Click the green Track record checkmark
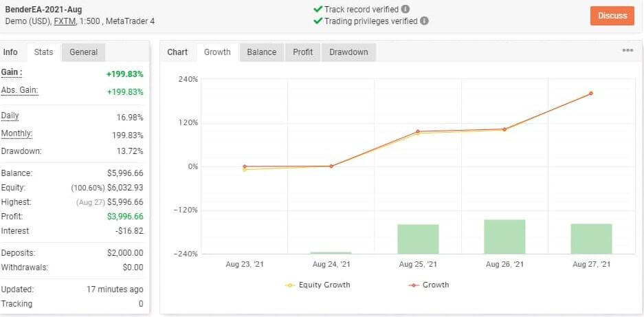Image resolution: width=644 pixels, height=317 pixels. pyautogui.click(x=318, y=10)
